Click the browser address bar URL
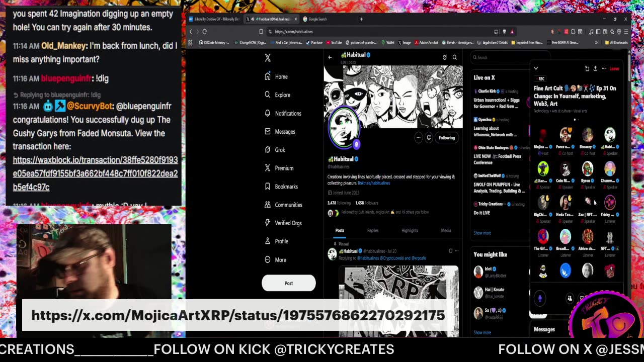The height and width of the screenshot is (362, 644). point(294,32)
